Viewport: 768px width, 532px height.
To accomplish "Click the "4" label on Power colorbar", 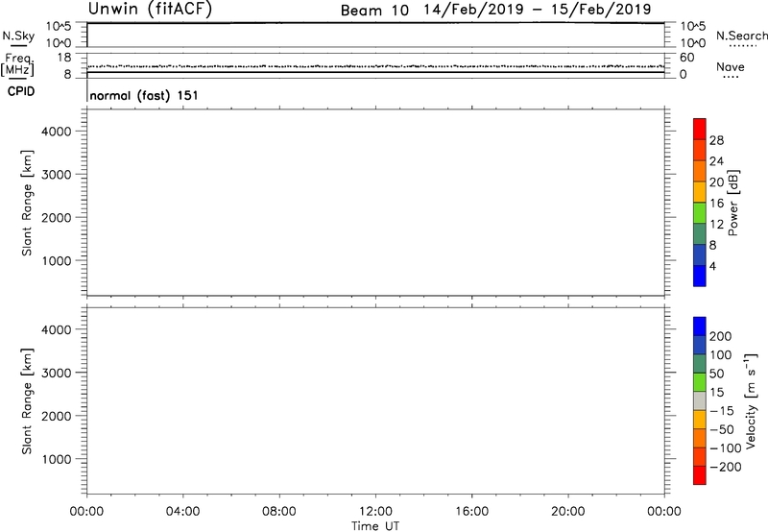I will tap(712, 266).
